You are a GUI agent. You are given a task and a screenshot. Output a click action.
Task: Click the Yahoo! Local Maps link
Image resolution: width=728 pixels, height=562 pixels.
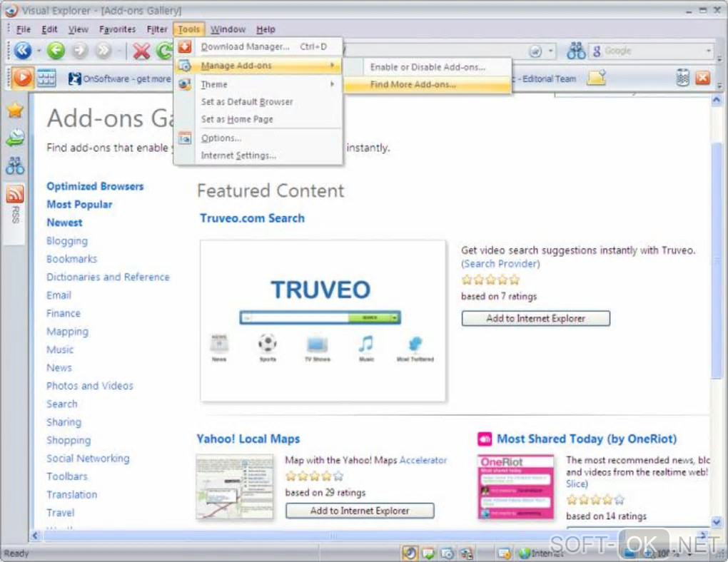pos(248,439)
